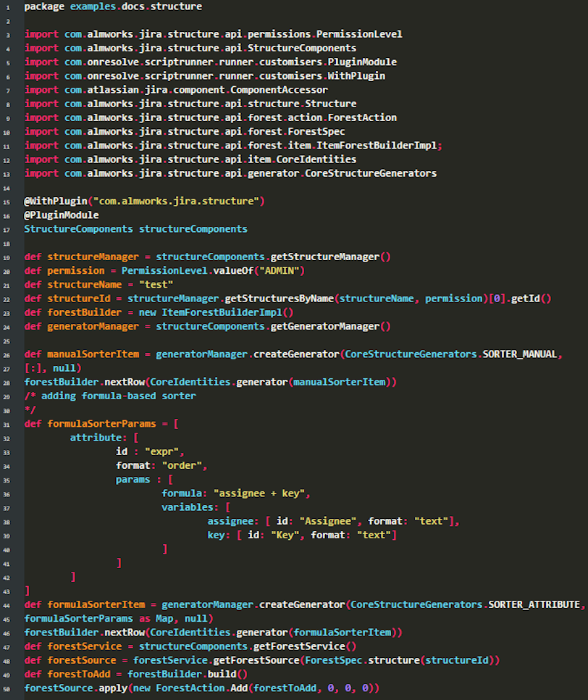588x700 pixels.
Task: Click 'formulaSorterParams' on line 31
Action: coord(101,424)
